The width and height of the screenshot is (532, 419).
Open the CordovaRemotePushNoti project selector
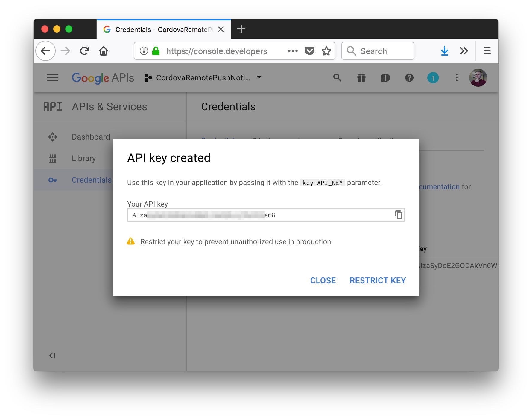click(203, 78)
